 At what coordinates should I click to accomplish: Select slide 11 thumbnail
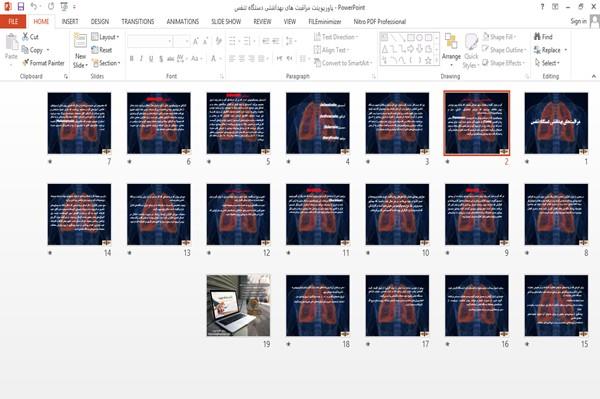[x=318, y=214]
